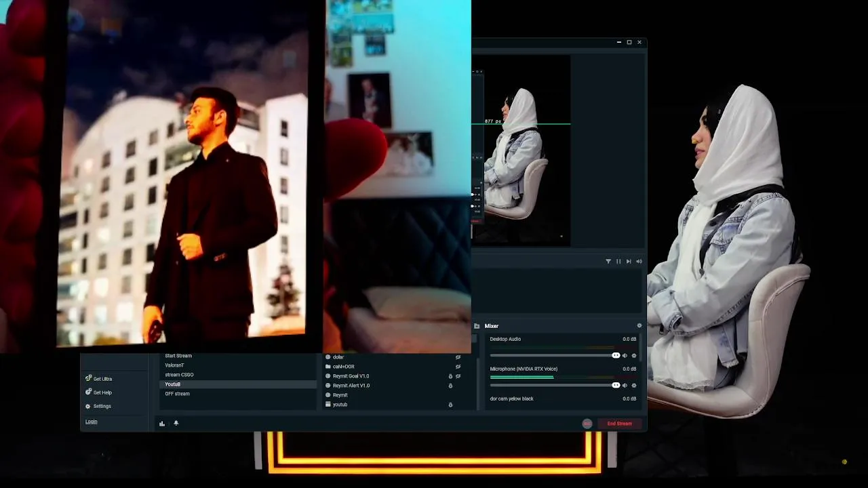Select the YoutuB scene
The width and height of the screenshot is (868, 488).
tap(237, 384)
